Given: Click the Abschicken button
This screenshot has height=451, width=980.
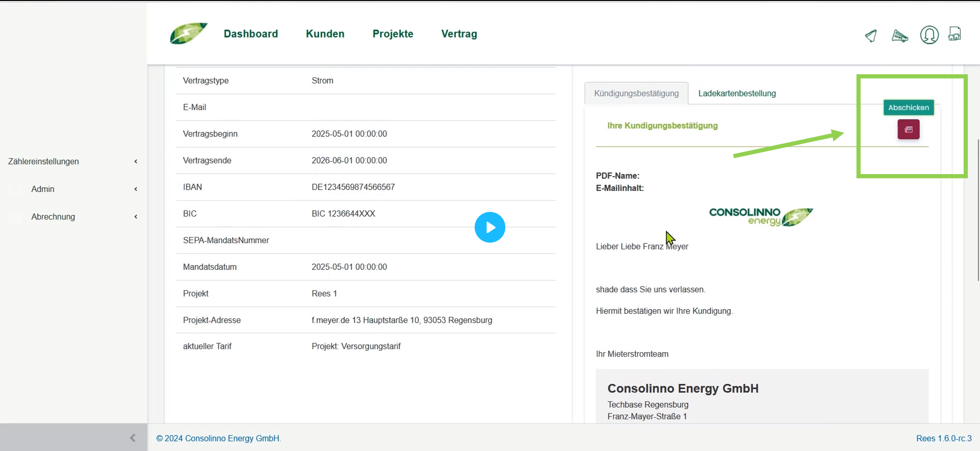Looking at the screenshot, I should (x=908, y=108).
